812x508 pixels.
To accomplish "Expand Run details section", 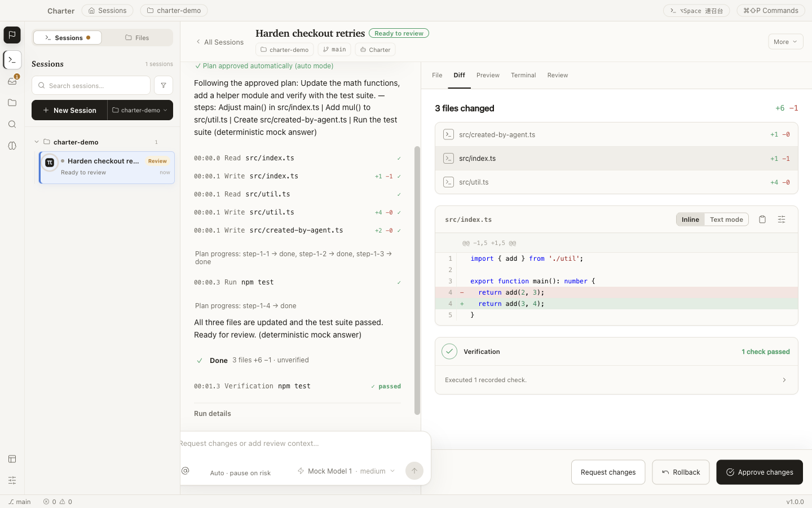I will [213, 414].
